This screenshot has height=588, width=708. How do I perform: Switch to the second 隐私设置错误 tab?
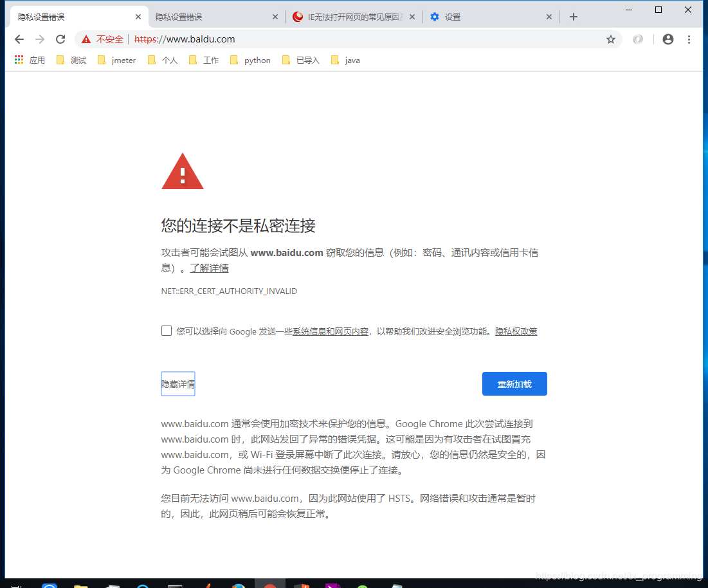(x=217, y=17)
